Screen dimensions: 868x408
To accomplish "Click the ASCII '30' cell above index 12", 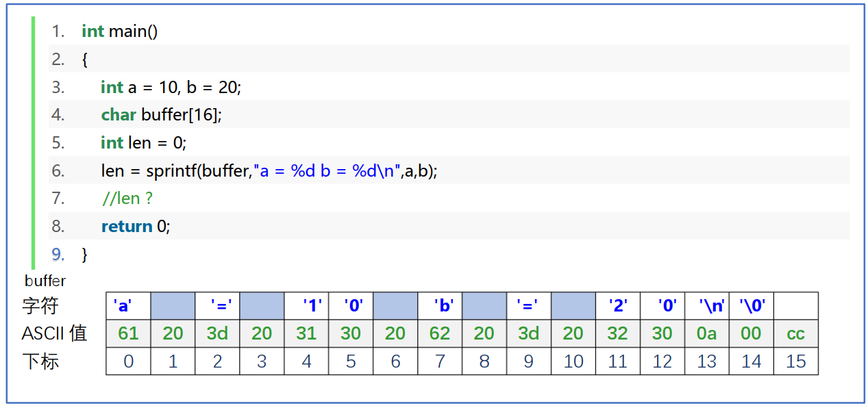I will [662, 333].
